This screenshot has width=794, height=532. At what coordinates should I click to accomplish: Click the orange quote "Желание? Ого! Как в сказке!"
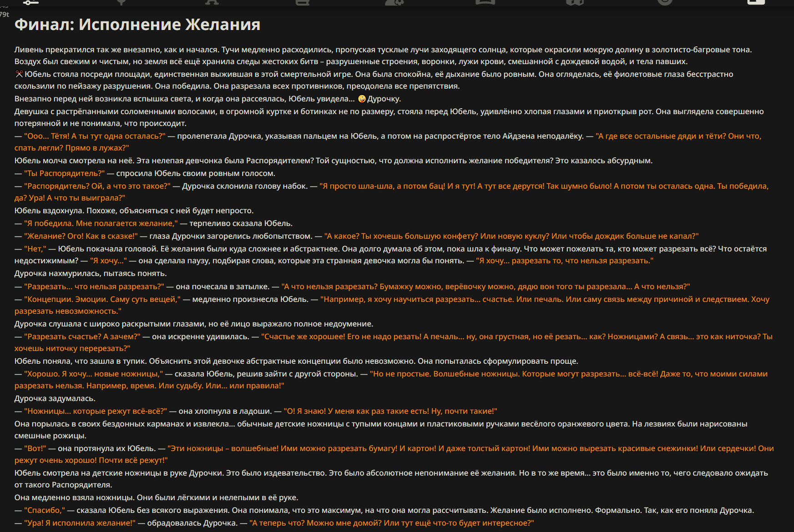[81, 236]
